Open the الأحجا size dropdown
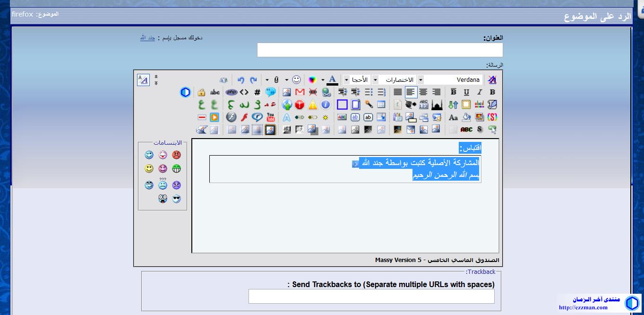The height and width of the screenshot is (315, 644). pos(346,80)
